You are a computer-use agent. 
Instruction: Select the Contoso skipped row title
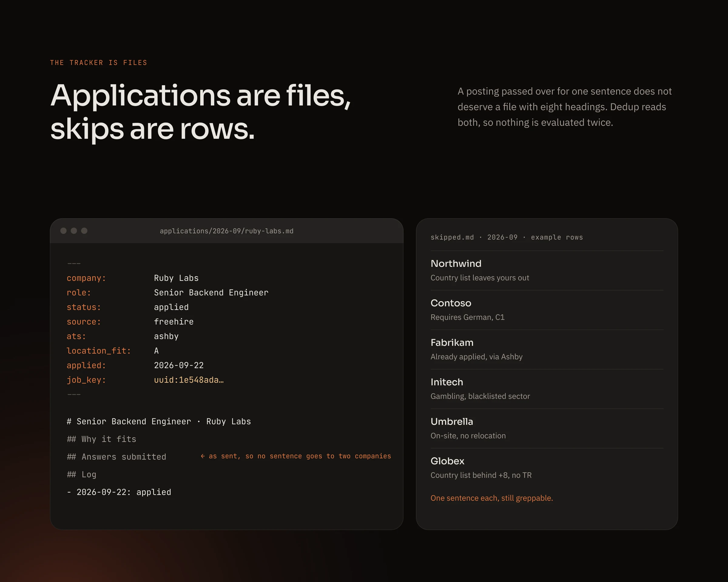pyautogui.click(x=451, y=303)
